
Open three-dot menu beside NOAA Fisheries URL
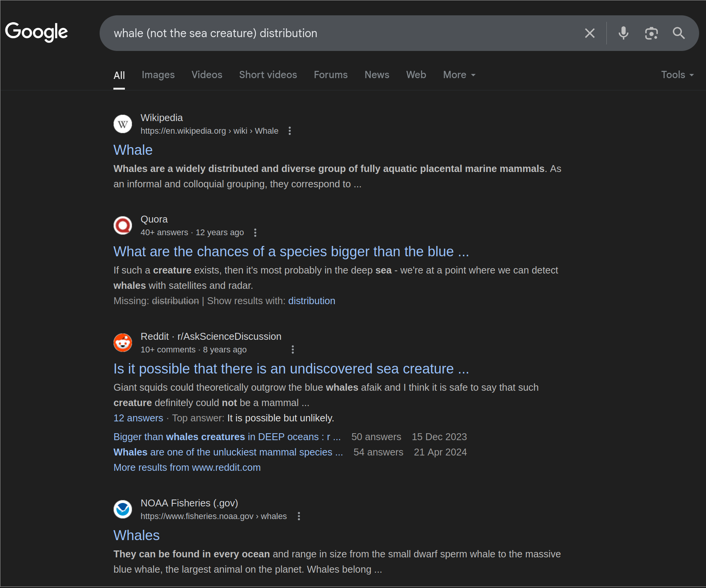click(x=299, y=516)
